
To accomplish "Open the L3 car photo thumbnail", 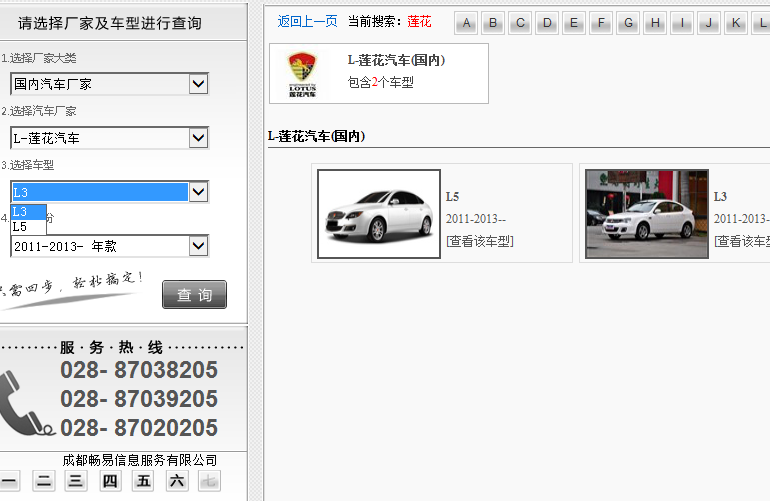I will [x=647, y=214].
